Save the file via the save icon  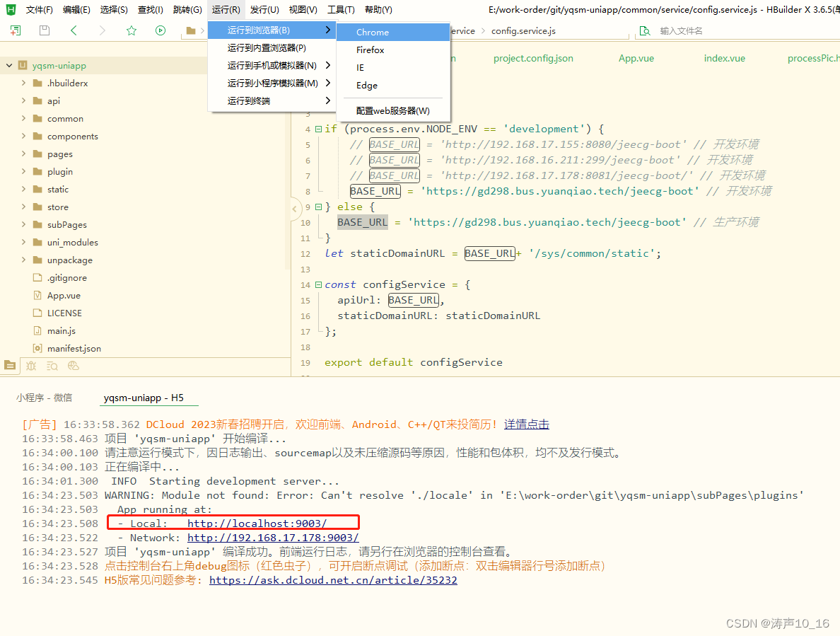(43, 31)
